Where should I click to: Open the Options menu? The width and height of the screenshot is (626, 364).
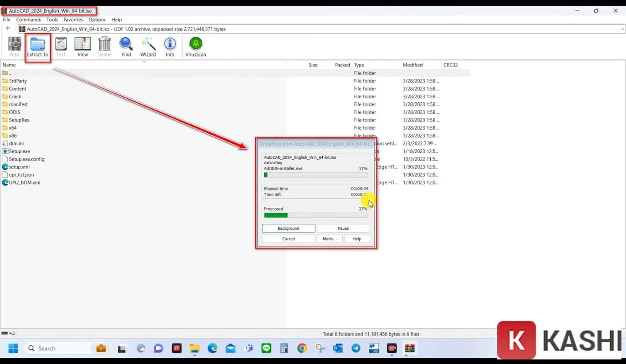coord(97,20)
